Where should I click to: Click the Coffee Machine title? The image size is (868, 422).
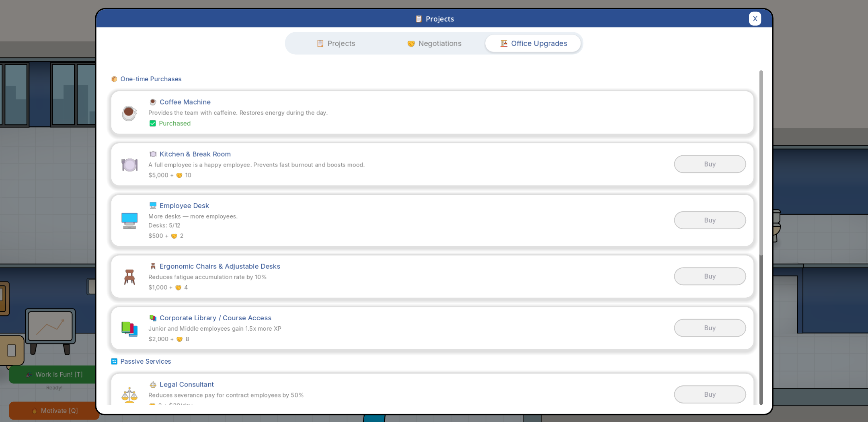(x=185, y=102)
